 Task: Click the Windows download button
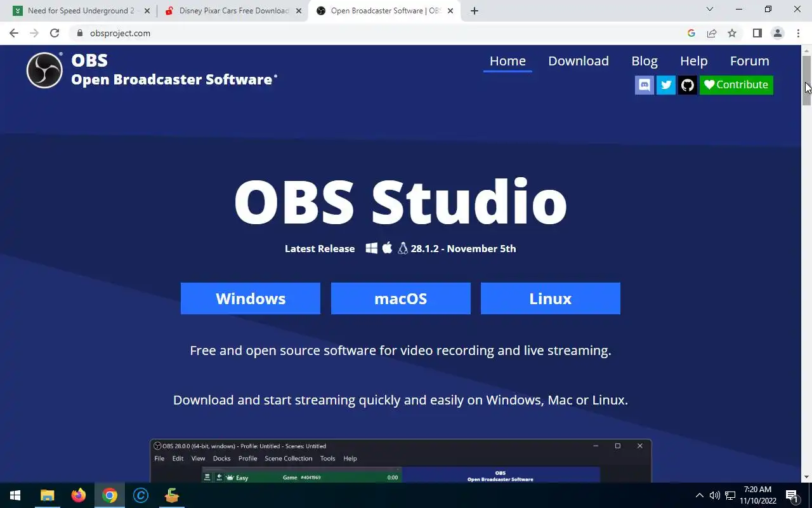coord(251,298)
